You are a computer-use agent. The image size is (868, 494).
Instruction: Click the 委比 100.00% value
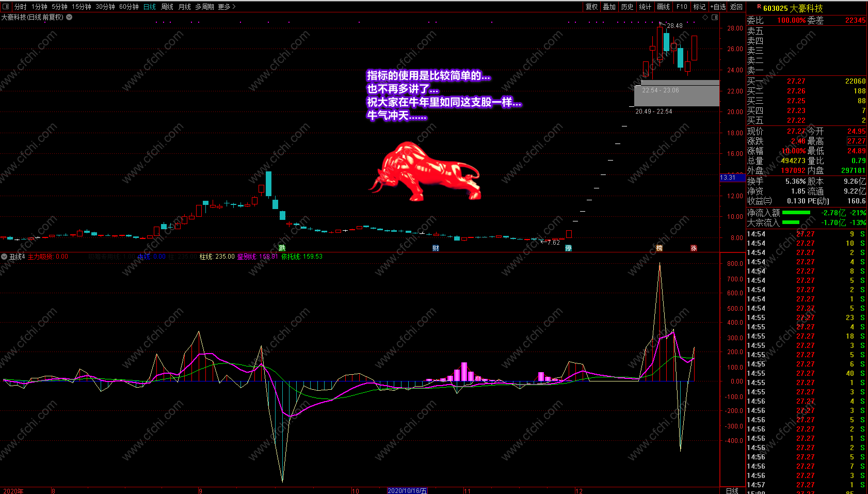coord(792,20)
